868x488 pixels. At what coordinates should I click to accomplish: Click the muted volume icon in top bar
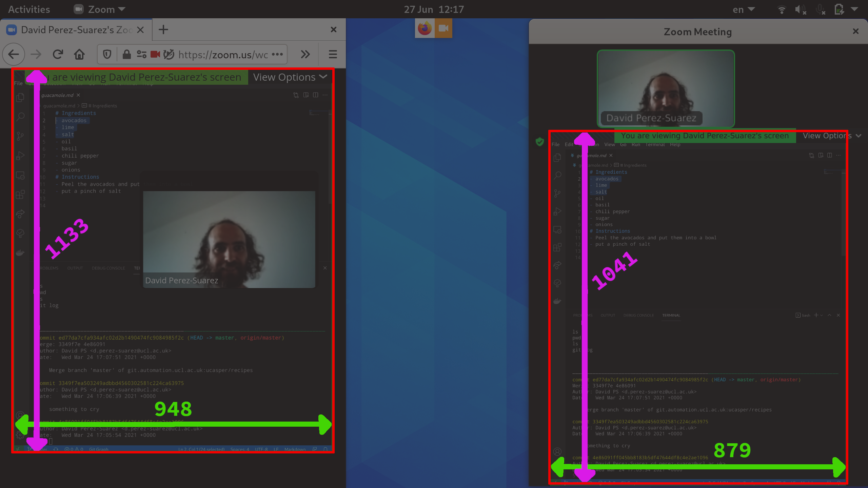[x=801, y=9]
